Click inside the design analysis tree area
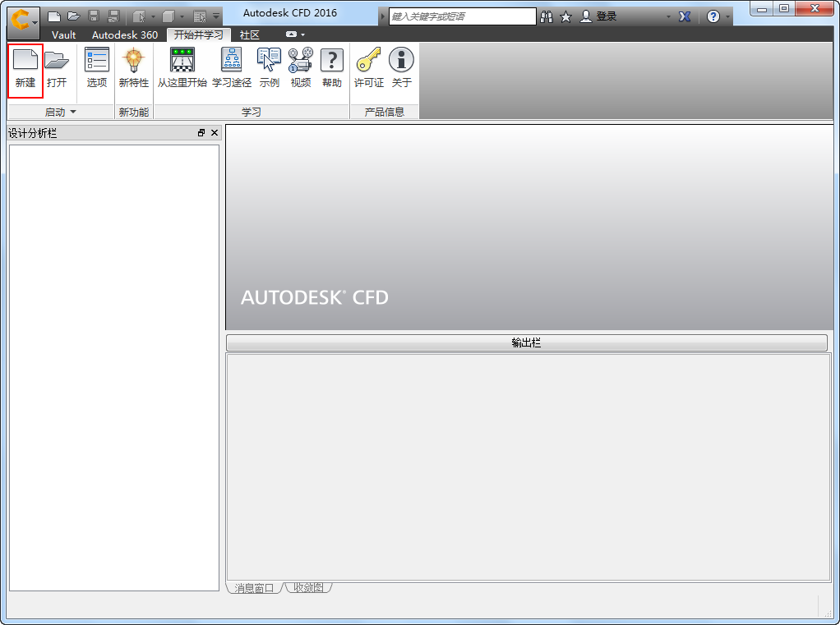 click(114, 368)
